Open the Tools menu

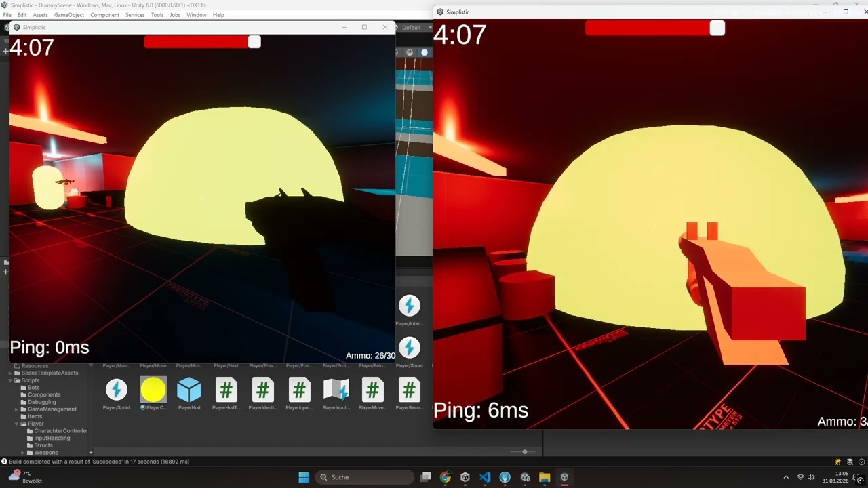coord(157,15)
